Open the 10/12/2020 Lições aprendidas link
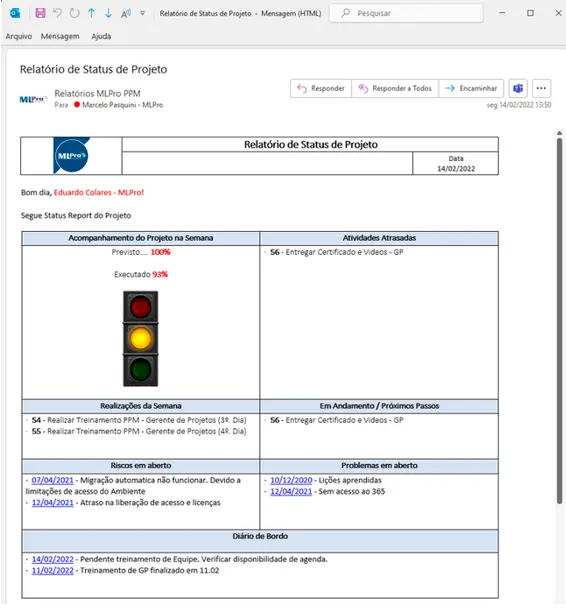 (x=291, y=480)
